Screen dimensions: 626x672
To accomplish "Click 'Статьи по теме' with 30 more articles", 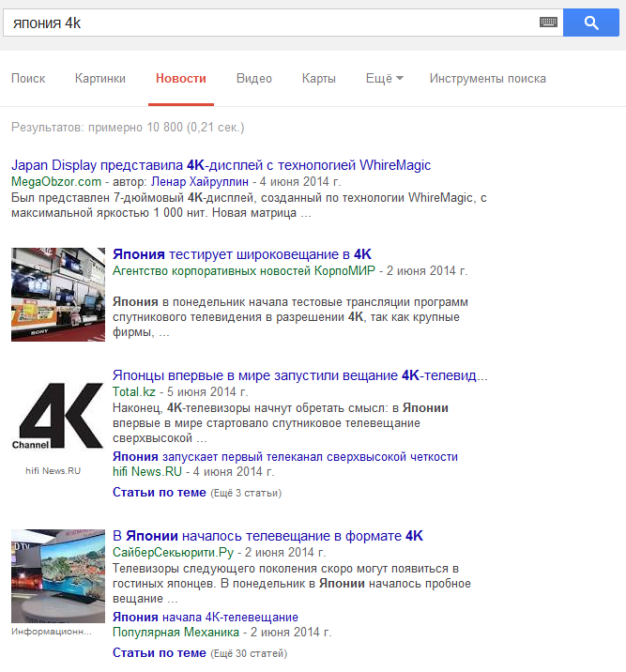I will (160, 652).
